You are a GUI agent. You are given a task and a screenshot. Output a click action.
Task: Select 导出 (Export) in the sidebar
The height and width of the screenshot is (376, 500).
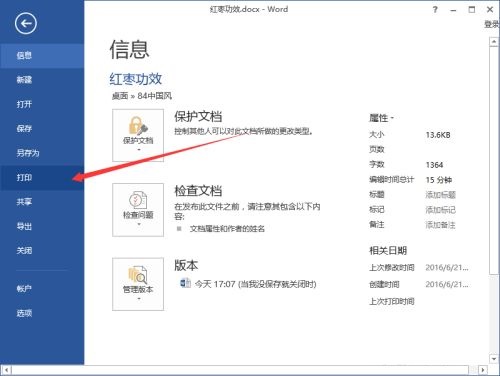[42, 226]
